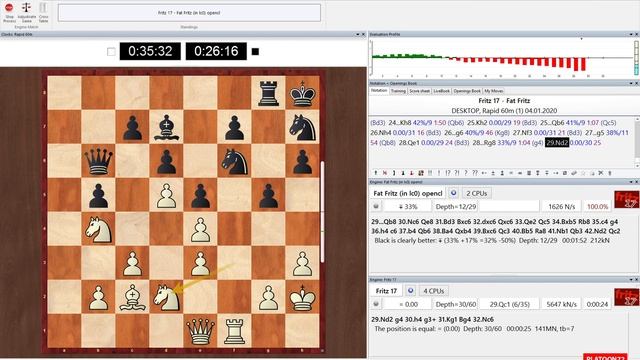Click the 1626 N/s speed field
The width and height of the screenshot is (640, 360).
coord(562,207)
